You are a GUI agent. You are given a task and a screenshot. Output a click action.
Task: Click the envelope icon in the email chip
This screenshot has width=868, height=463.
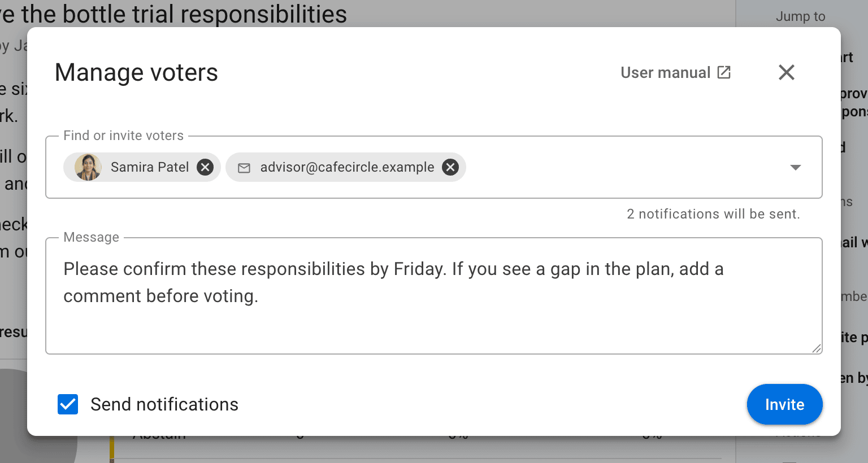244,168
